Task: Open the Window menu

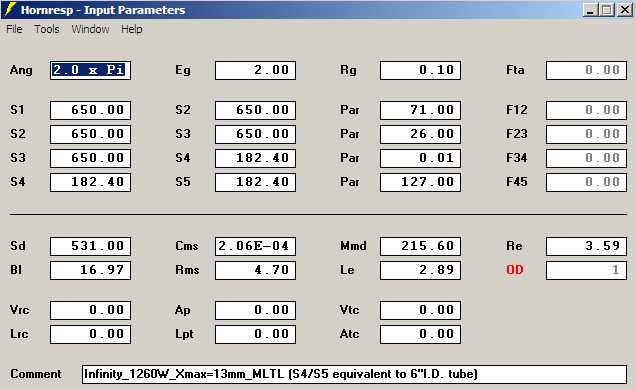Action: [90, 29]
